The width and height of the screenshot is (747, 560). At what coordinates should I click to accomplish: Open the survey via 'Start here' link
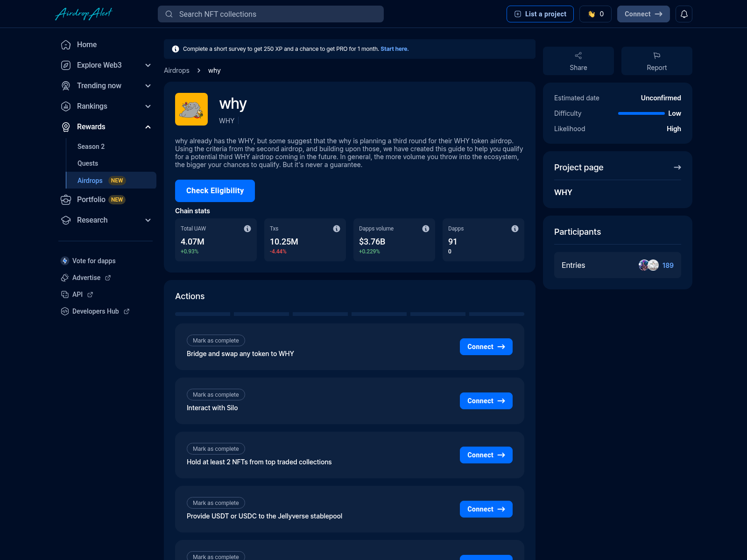[x=394, y=49]
